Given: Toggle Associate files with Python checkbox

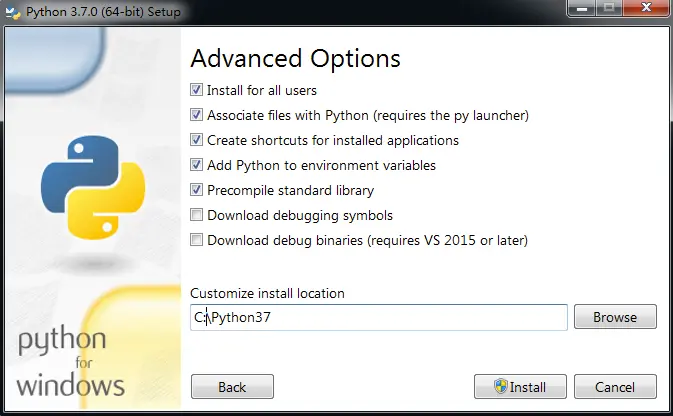Looking at the screenshot, I should [x=197, y=115].
